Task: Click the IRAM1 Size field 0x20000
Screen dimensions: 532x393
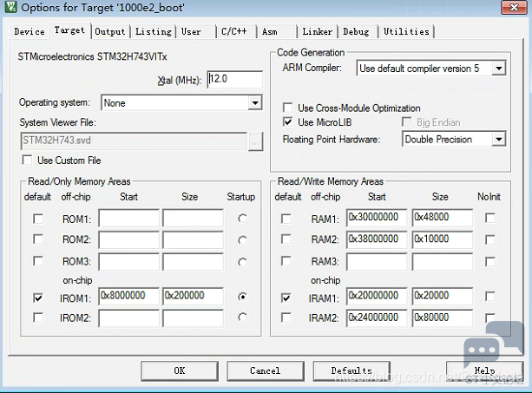Action: tap(443, 297)
